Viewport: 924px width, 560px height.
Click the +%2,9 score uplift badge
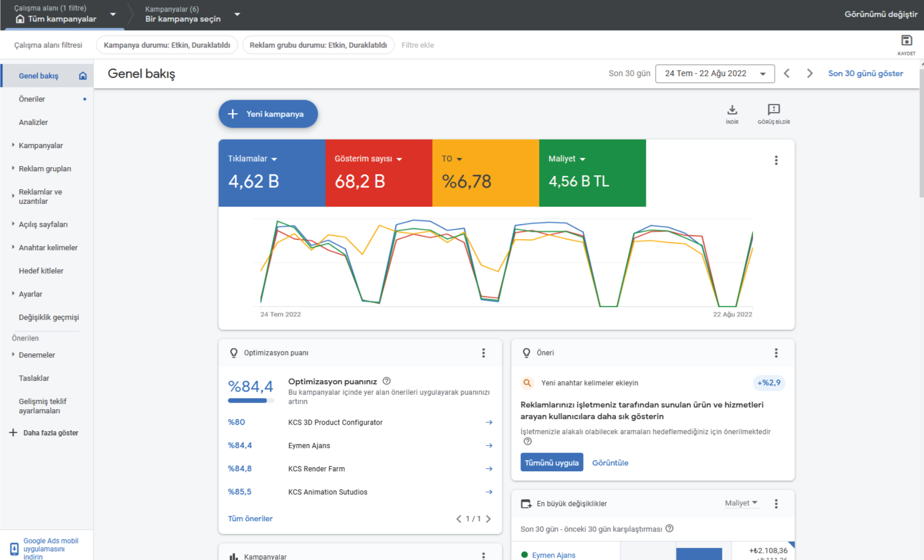pyautogui.click(x=769, y=383)
